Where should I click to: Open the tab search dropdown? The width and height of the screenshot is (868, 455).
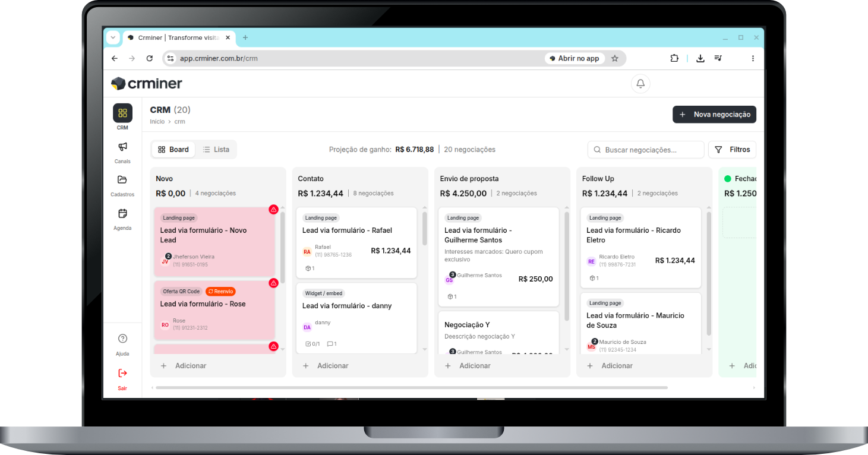[113, 37]
